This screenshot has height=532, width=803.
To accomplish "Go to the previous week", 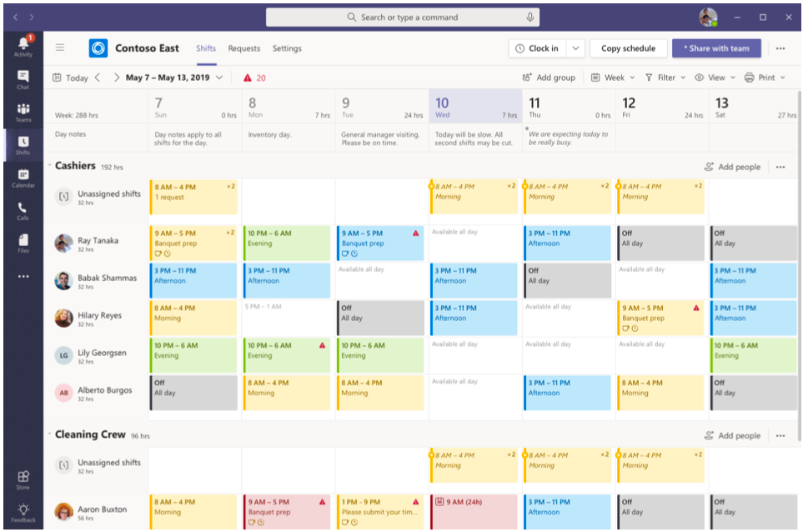I will [x=98, y=78].
